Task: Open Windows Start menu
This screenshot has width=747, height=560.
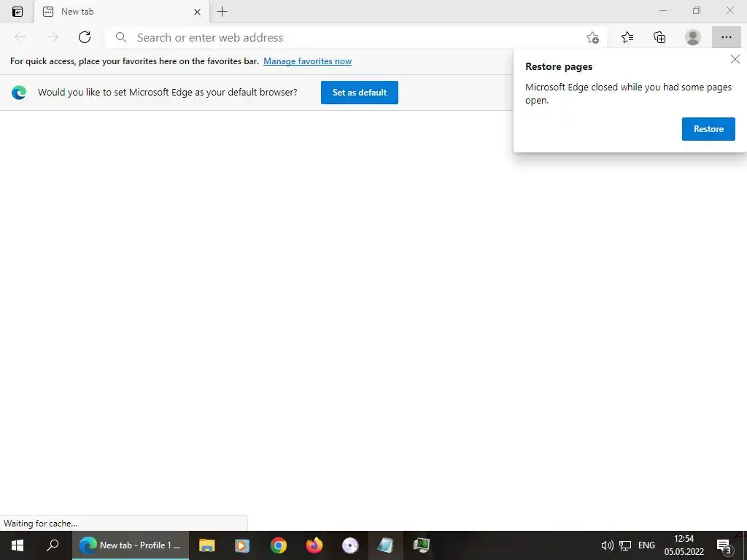Action: [x=18, y=545]
